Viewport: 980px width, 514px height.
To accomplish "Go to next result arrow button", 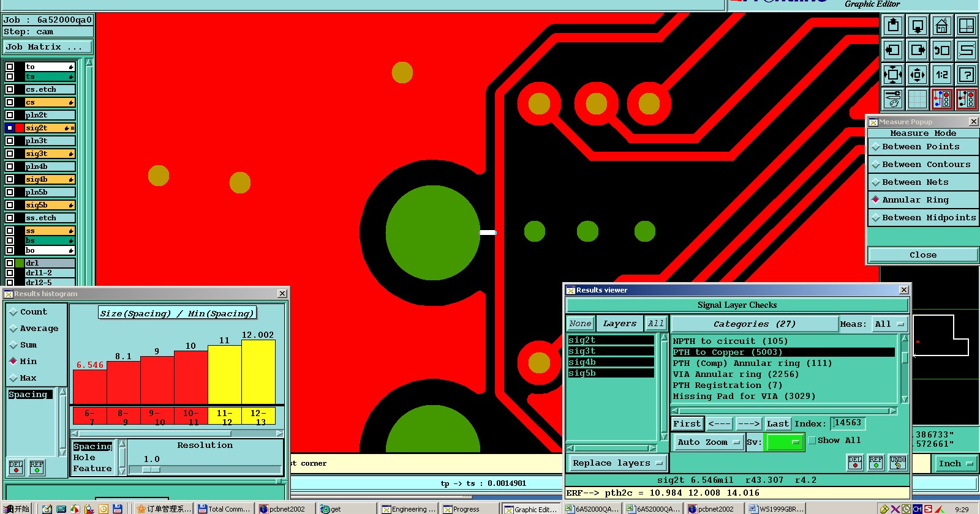I will point(748,424).
